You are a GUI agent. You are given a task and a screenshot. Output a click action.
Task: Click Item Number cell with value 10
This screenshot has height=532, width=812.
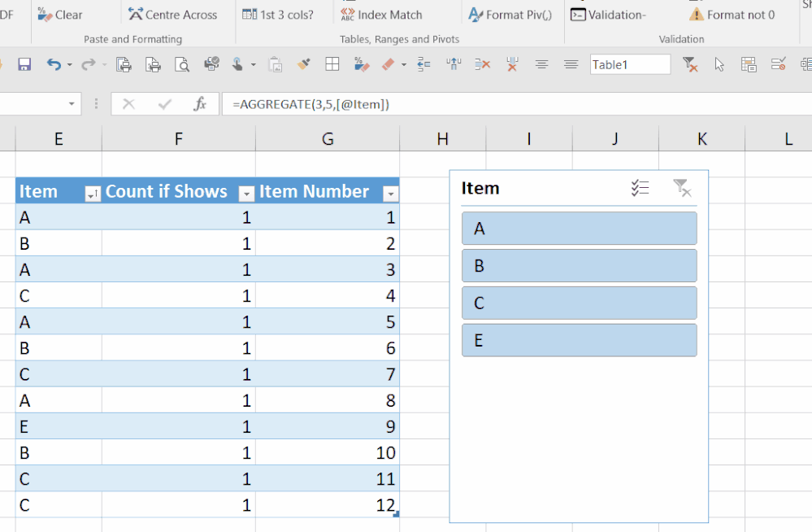328,452
